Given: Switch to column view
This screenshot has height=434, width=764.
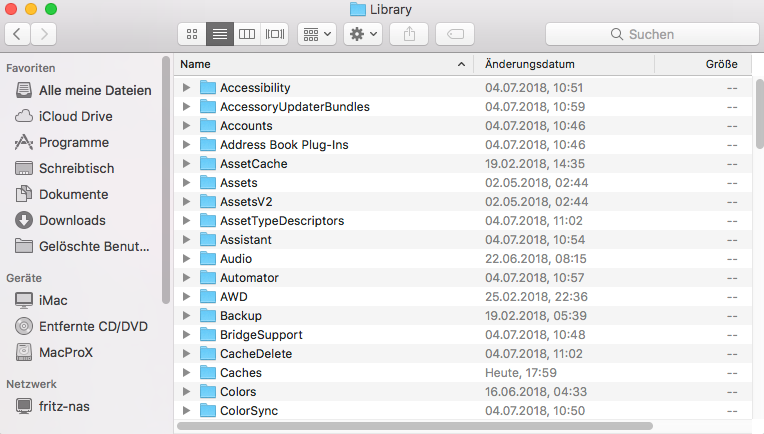Looking at the screenshot, I should tap(247, 34).
